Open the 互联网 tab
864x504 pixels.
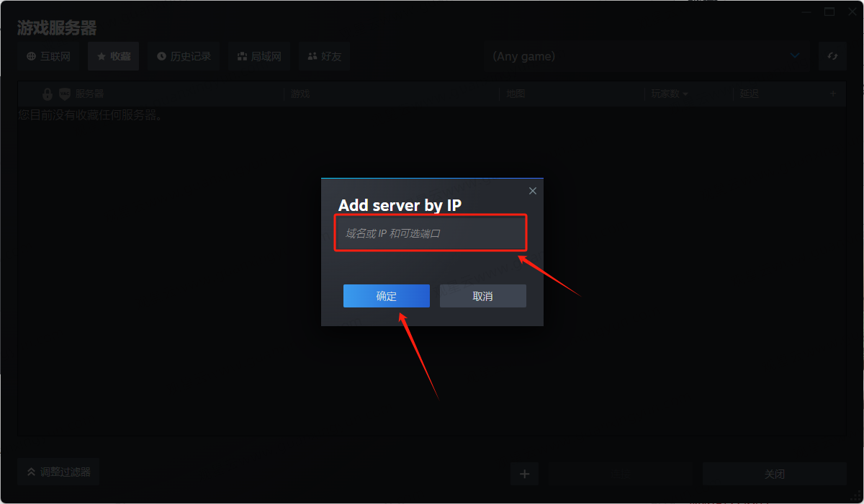(x=48, y=56)
